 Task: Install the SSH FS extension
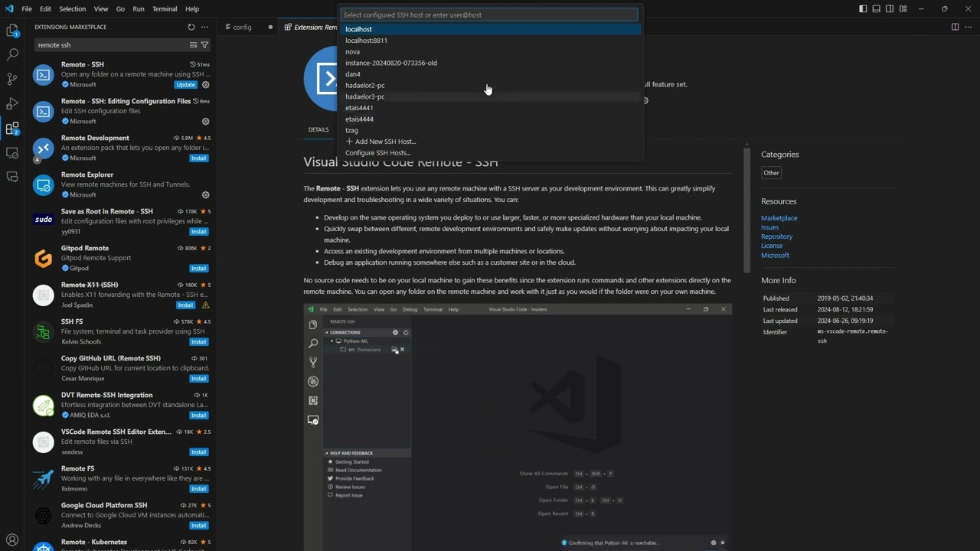199,342
